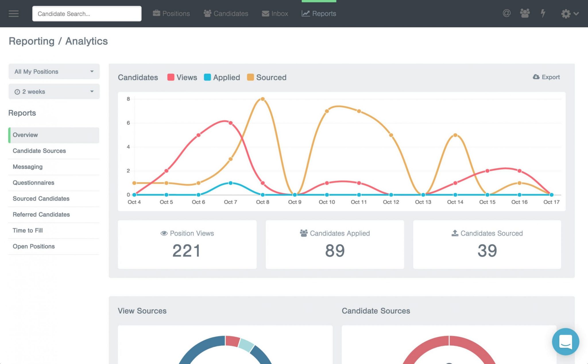This screenshot has height=364, width=588.
Task: Toggle the Views series in the chart legend
Action: pos(182,77)
